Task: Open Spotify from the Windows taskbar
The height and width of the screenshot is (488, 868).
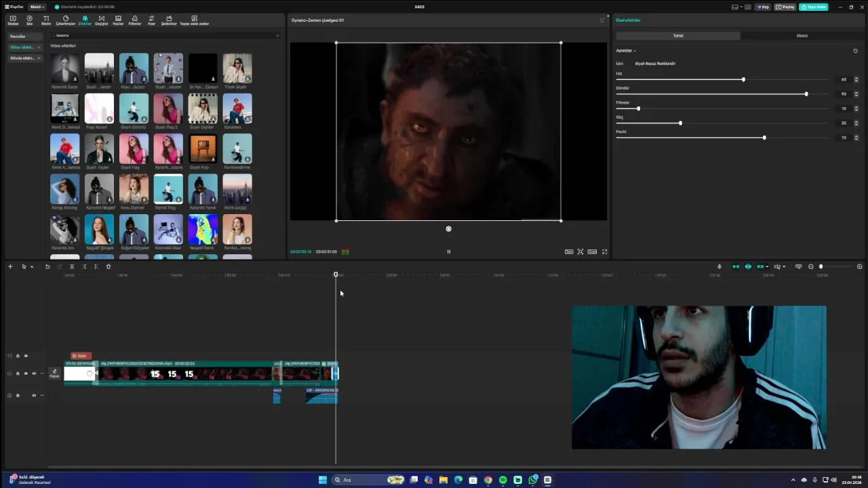Action: point(502,480)
